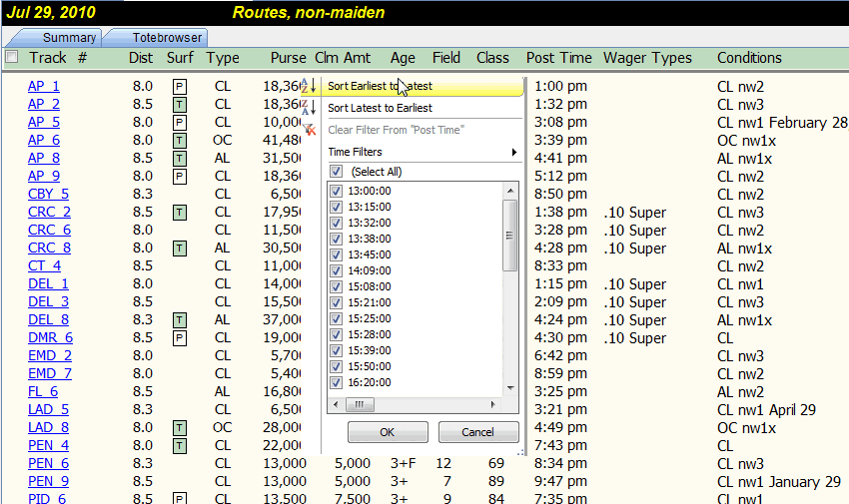849x504 pixels.
Task: Click the sort descending Z-A icon
Action: (309, 107)
